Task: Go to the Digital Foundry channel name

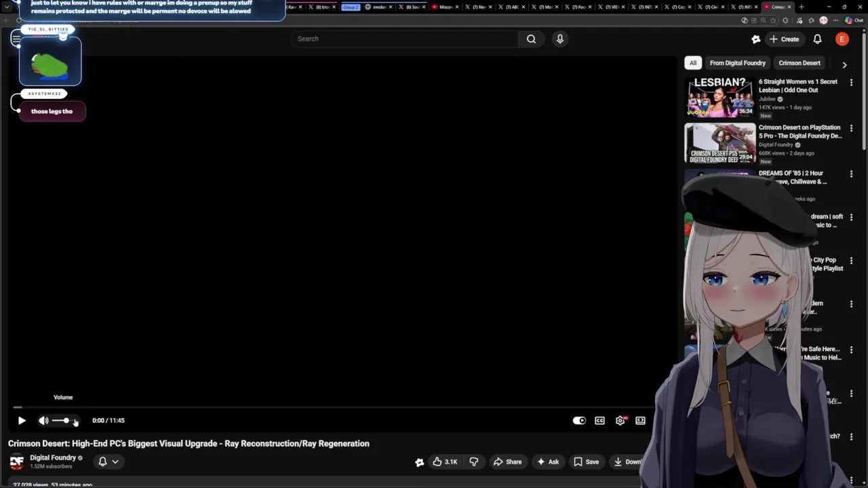Action: 53,457
